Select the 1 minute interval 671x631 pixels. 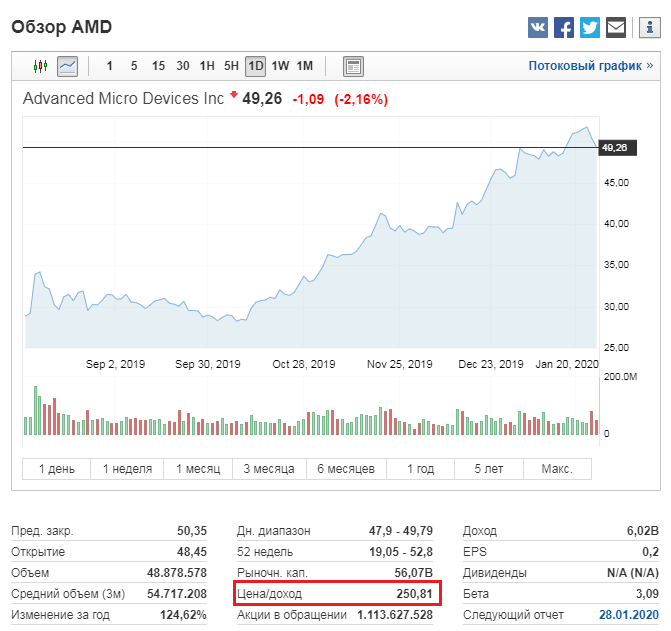[110, 66]
